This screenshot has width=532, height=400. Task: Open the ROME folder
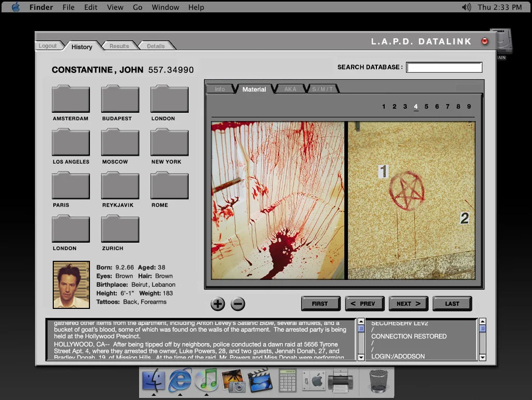pyautogui.click(x=169, y=185)
